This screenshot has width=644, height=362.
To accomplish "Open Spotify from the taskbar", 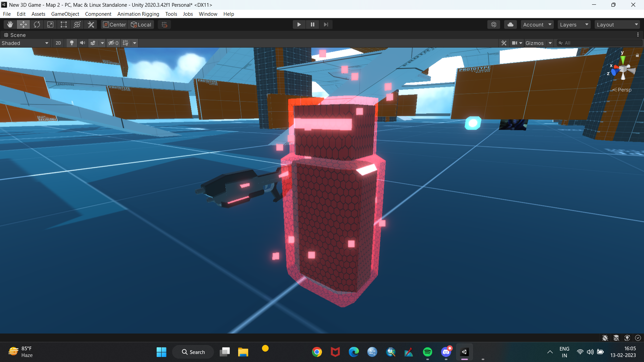I will (427, 352).
